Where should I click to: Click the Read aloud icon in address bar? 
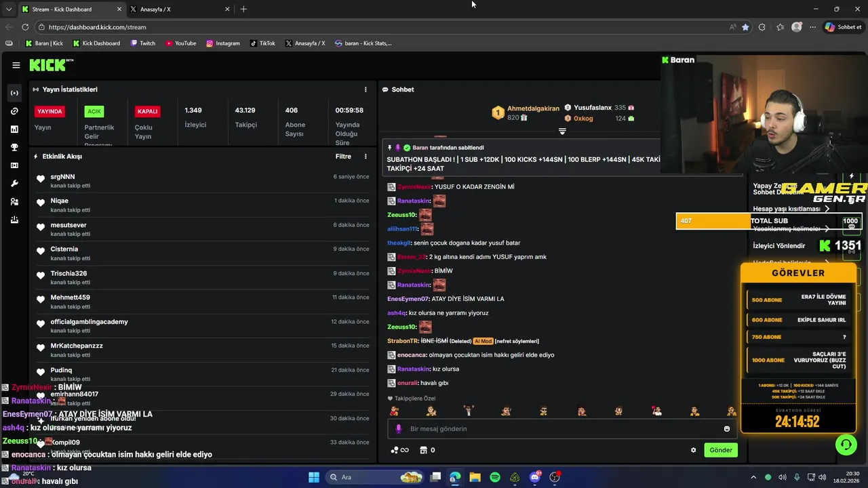[x=732, y=27]
